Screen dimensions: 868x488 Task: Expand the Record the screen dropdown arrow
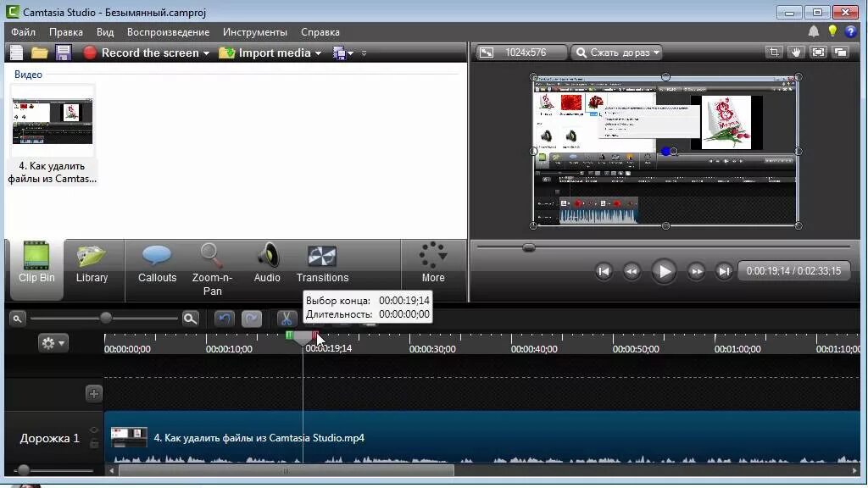pyautogui.click(x=206, y=53)
